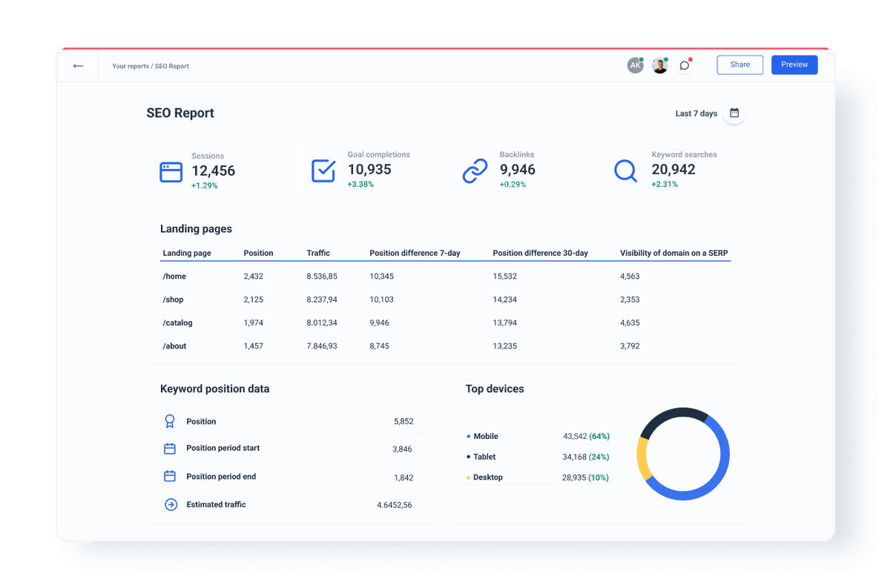Click the Estimated traffic arrow icon

pyautogui.click(x=170, y=504)
